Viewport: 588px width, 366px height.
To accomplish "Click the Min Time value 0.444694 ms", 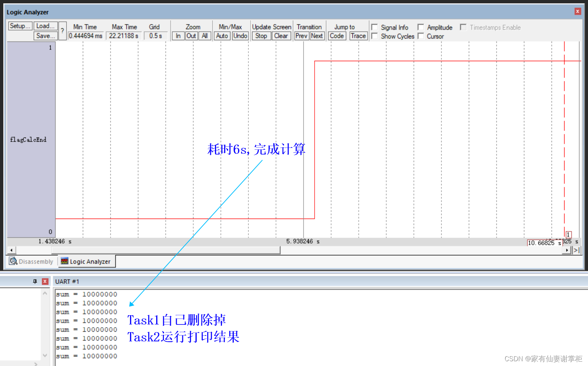I will [x=86, y=36].
